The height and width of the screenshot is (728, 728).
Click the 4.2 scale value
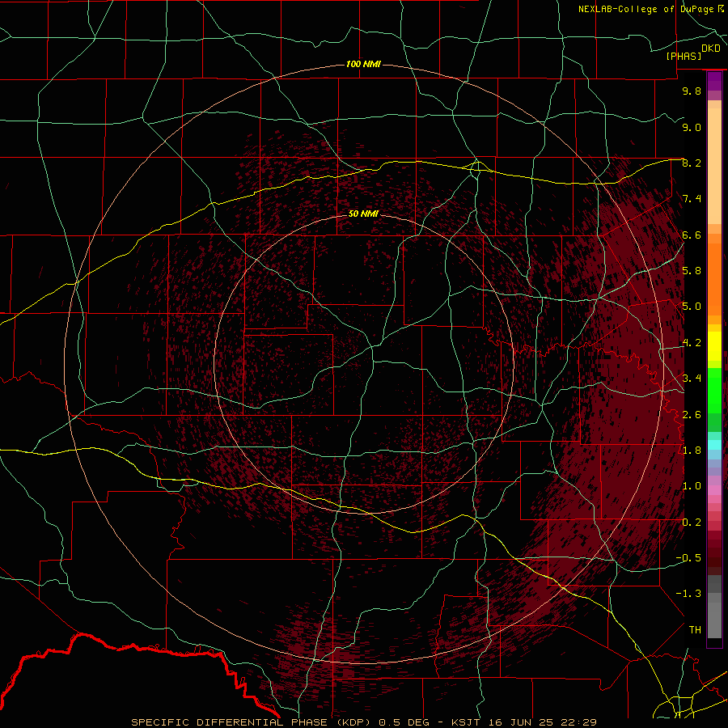click(692, 343)
